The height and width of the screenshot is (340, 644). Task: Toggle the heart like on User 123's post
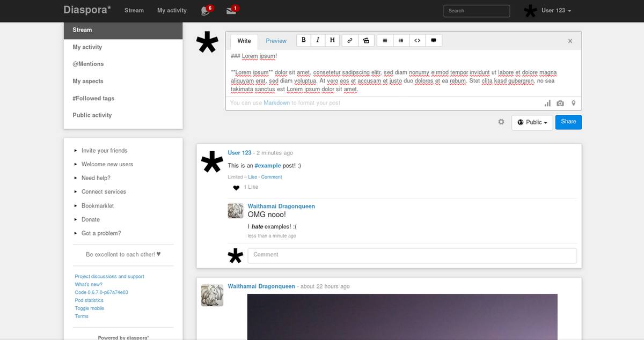(236, 187)
